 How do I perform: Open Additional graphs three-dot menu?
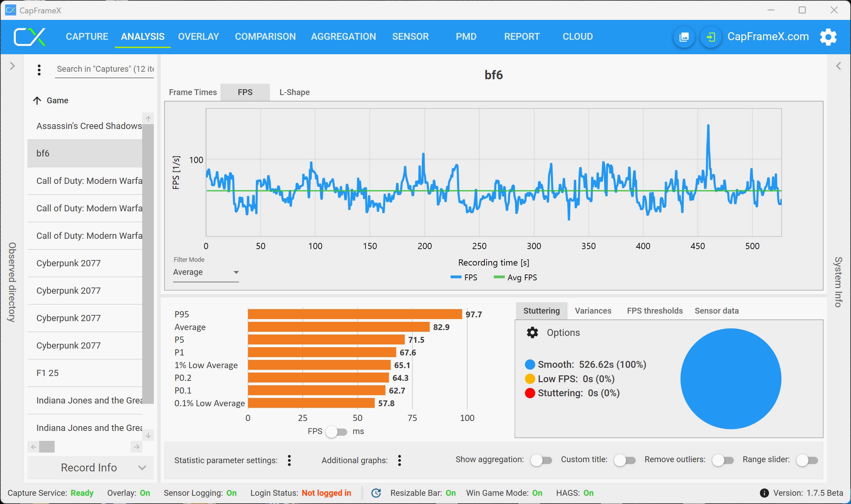pyautogui.click(x=399, y=460)
